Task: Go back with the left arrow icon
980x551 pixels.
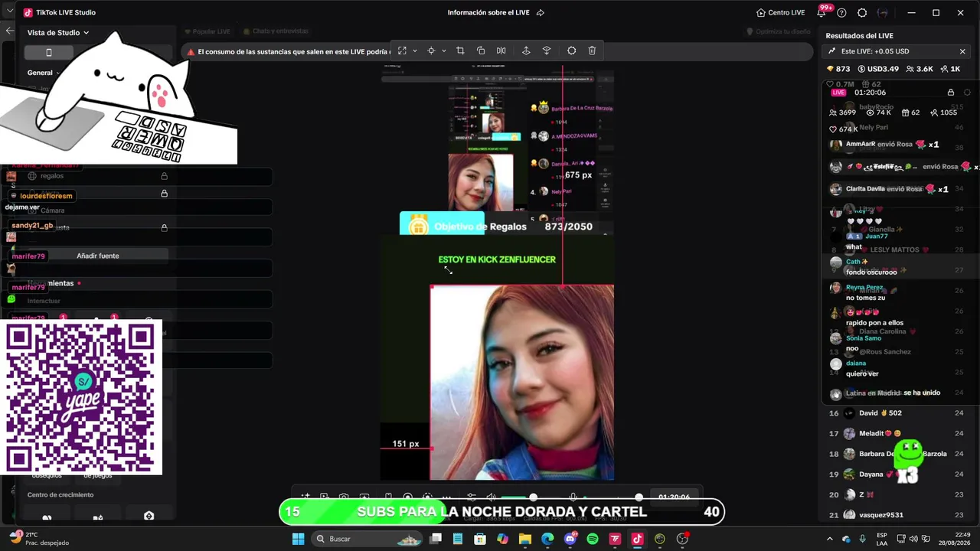Action: point(9,31)
